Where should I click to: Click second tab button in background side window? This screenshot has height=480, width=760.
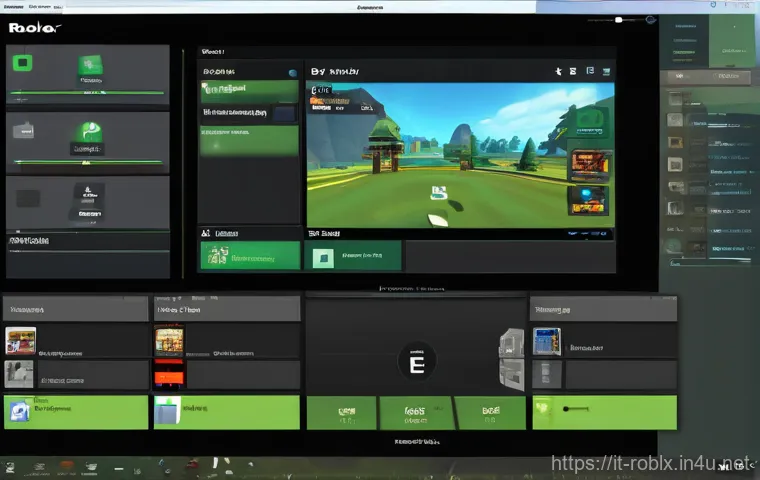728,77
